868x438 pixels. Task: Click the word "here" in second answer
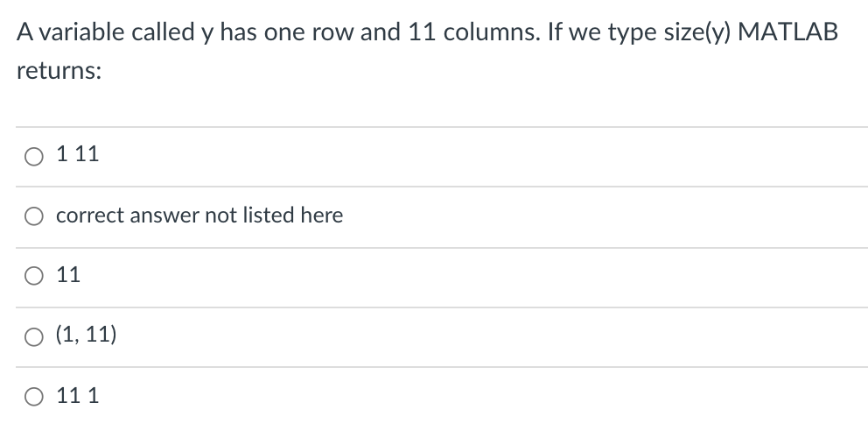click(x=322, y=215)
